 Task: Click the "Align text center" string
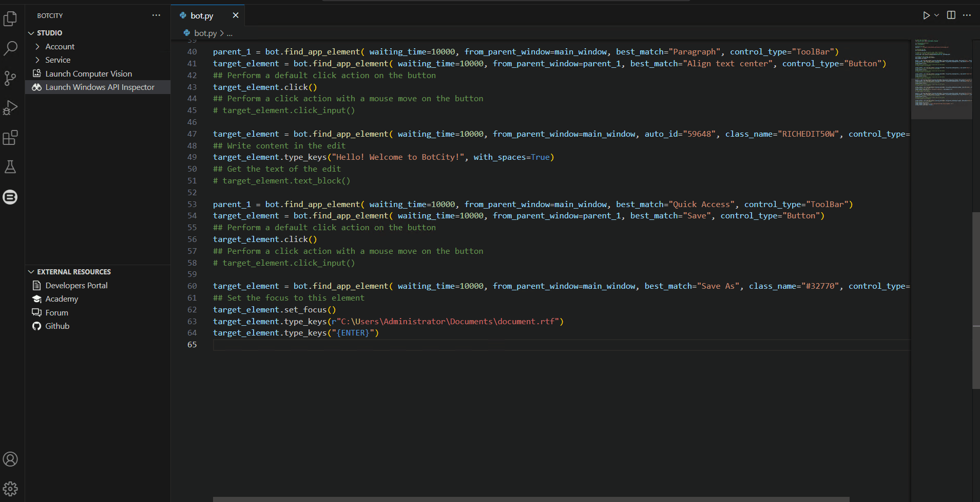(x=727, y=64)
